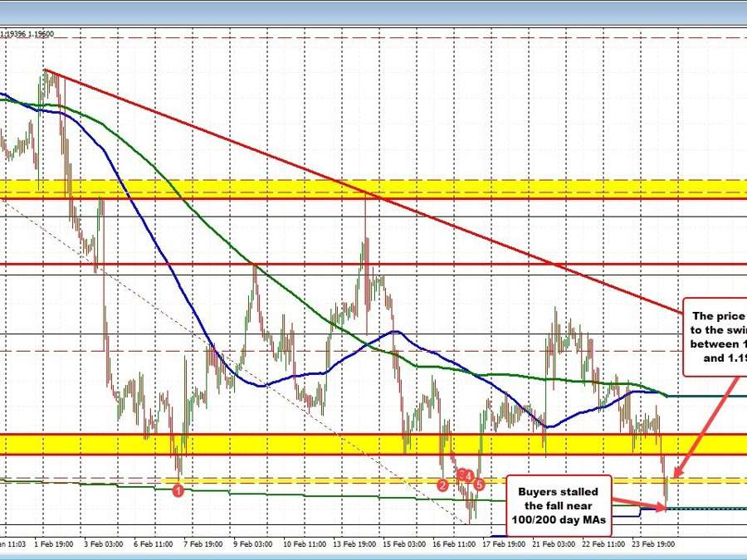The height and width of the screenshot is (560, 747).
Task: Click the red circle marker numbered 2
Action: point(443,484)
